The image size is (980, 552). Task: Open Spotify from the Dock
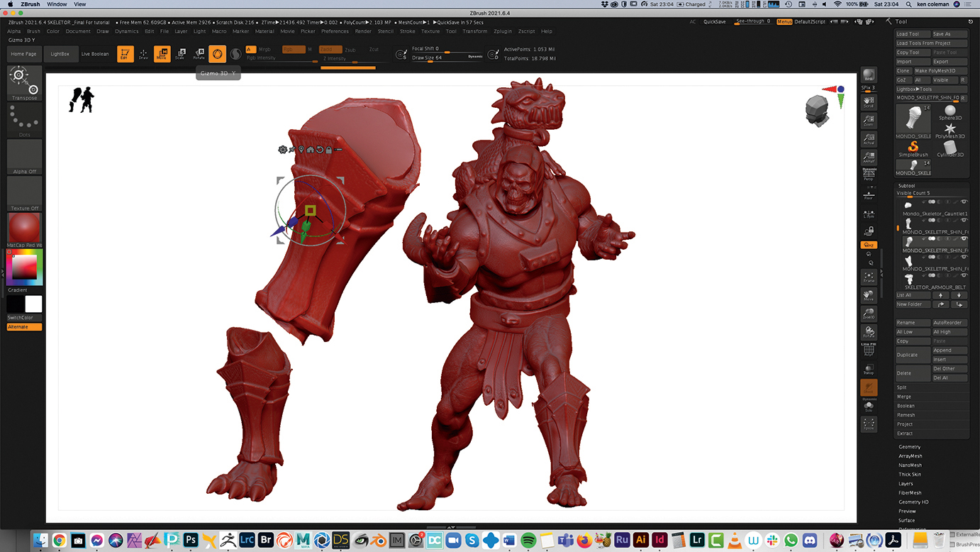pyautogui.click(x=528, y=540)
